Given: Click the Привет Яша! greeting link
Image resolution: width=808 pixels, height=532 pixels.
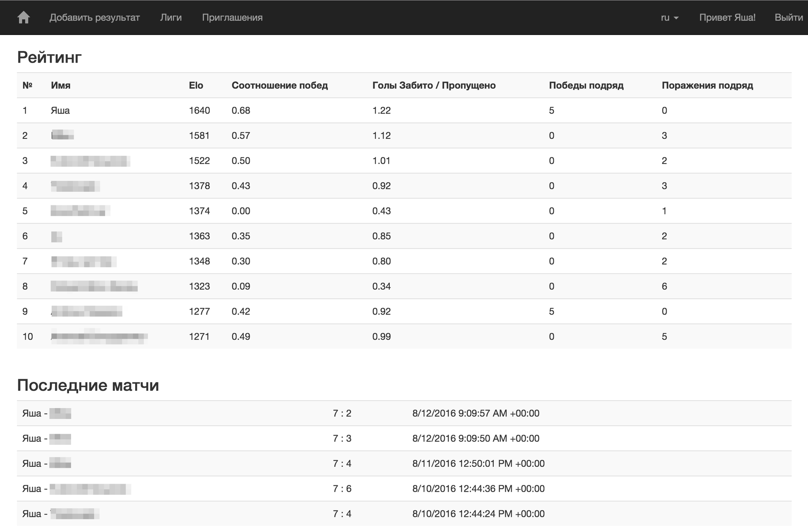Looking at the screenshot, I should pos(727,17).
